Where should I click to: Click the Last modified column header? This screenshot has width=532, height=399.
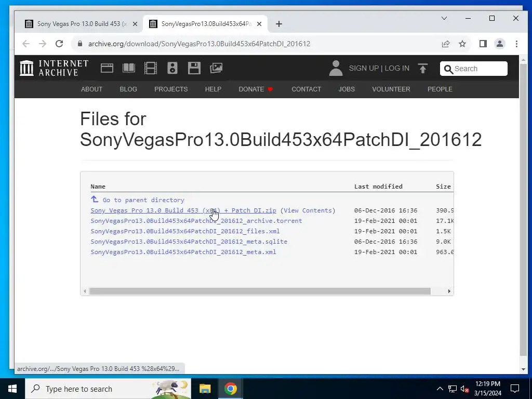tap(378, 187)
